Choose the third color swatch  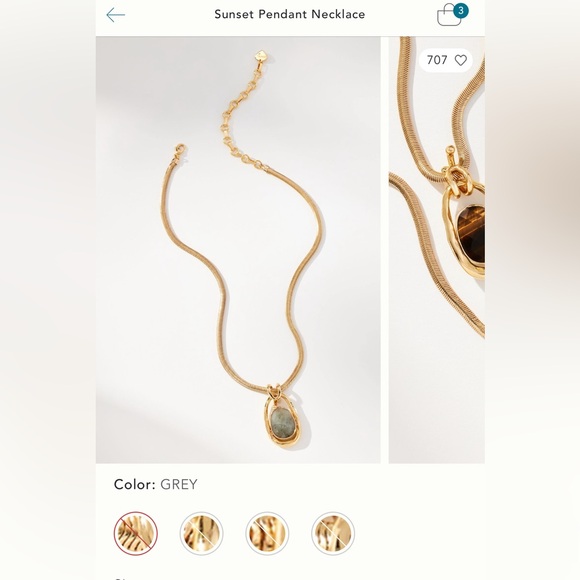(x=267, y=533)
